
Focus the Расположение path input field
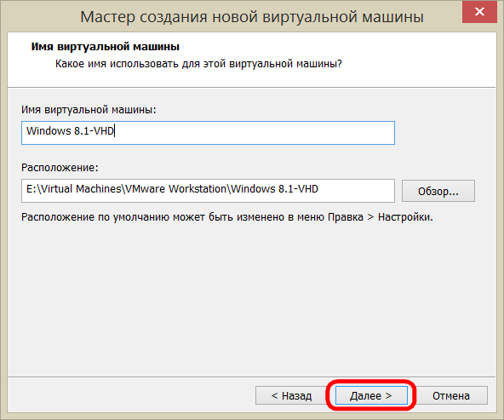click(x=208, y=191)
